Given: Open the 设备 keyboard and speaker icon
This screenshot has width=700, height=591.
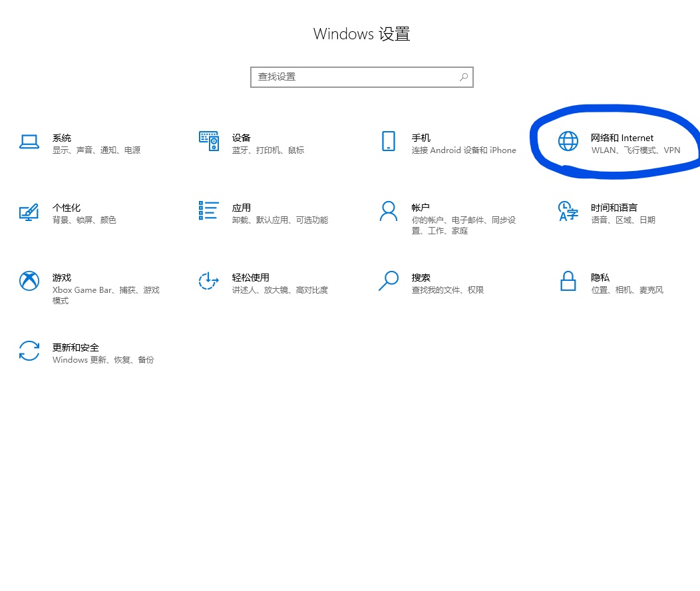Looking at the screenshot, I should point(208,141).
